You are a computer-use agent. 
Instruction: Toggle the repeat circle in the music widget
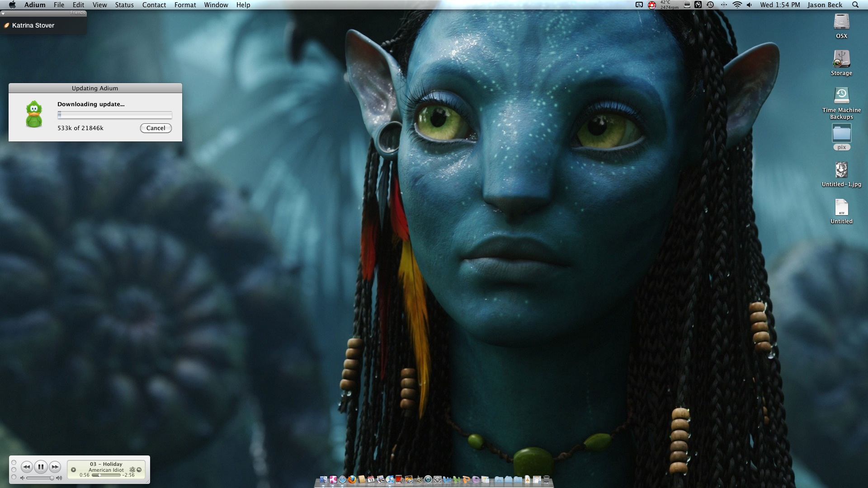138,470
